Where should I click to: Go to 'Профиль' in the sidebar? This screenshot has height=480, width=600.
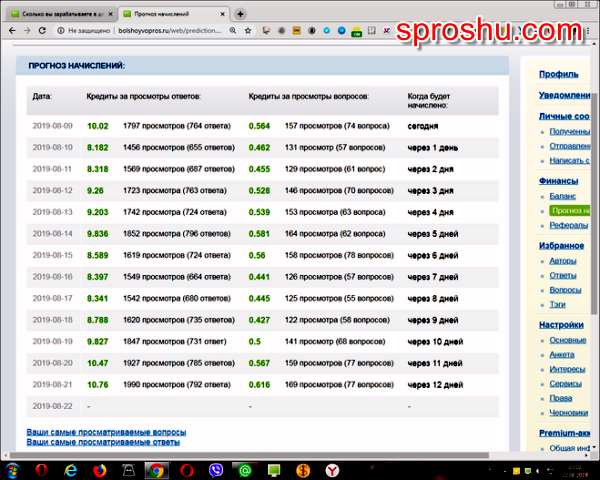point(558,74)
